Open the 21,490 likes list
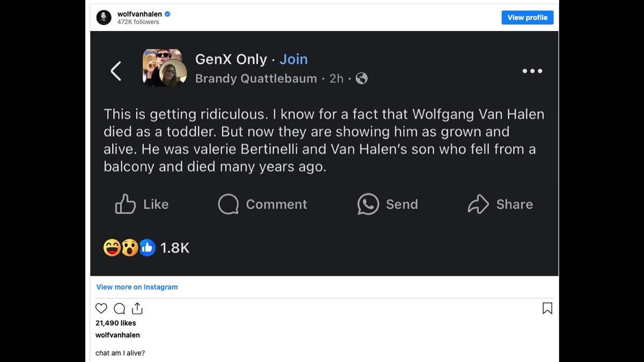The width and height of the screenshot is (644, 362). [115, 323]
